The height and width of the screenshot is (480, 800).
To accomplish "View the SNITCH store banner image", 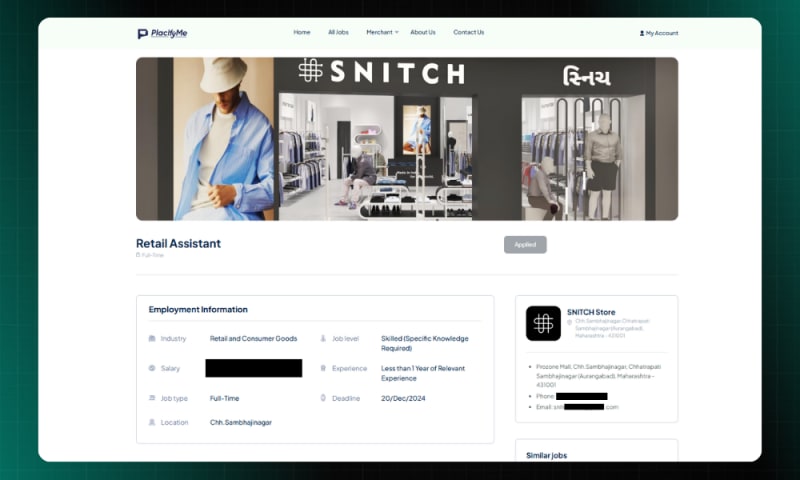I will 407,139.
